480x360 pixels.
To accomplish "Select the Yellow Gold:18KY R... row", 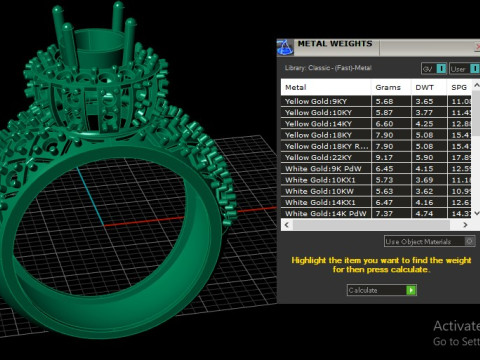I will (x=376, y=146).
